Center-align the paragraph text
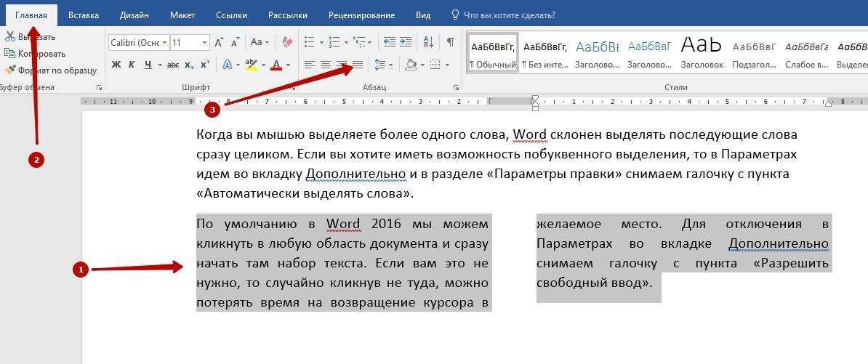This screenshot has width=868, height=364. pyautogui.click(x=326, y=65)
